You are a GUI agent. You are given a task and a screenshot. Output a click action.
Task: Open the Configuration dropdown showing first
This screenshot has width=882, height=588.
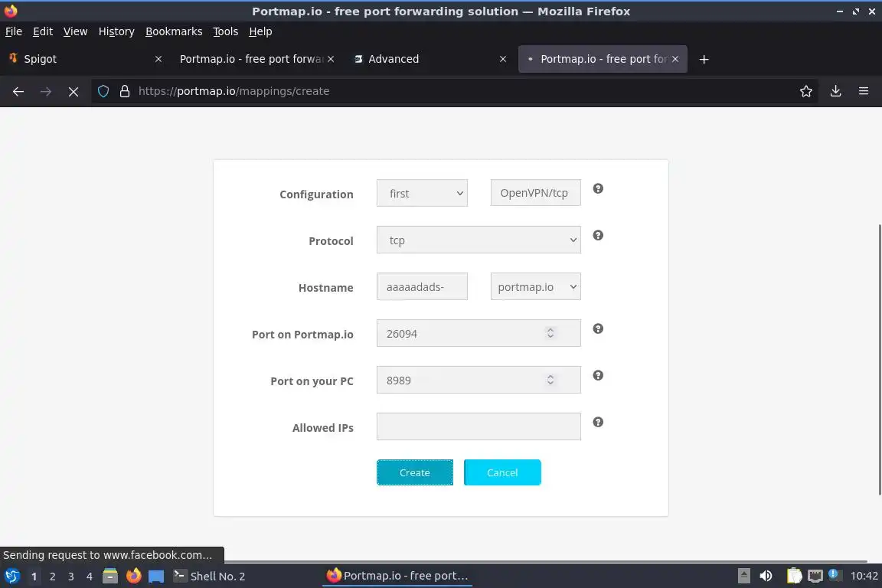point(422,193)
